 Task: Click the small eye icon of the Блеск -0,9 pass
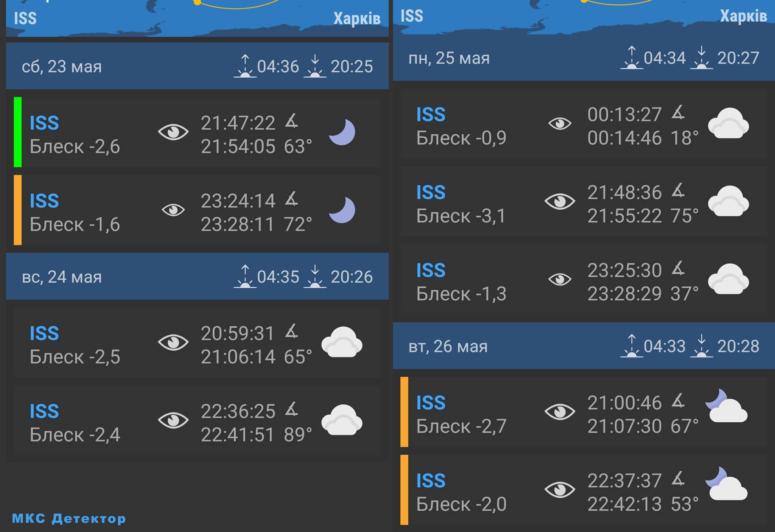(x=560, y=123)
